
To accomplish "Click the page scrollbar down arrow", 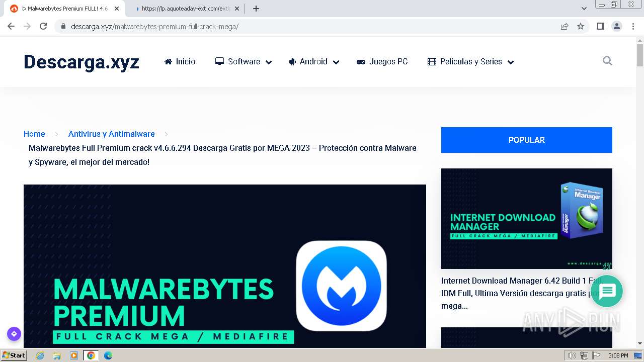I will click(x=640, y=343).
